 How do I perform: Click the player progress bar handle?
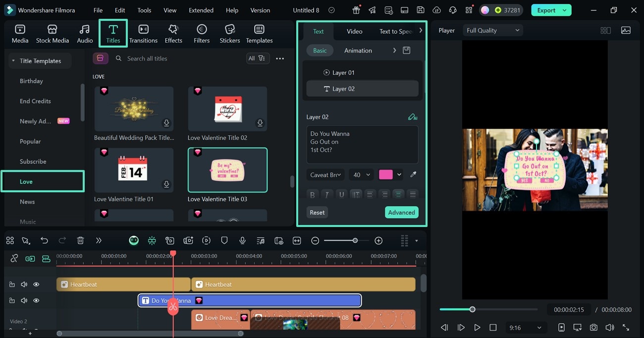pyautogui.click(x=473, y=309)
